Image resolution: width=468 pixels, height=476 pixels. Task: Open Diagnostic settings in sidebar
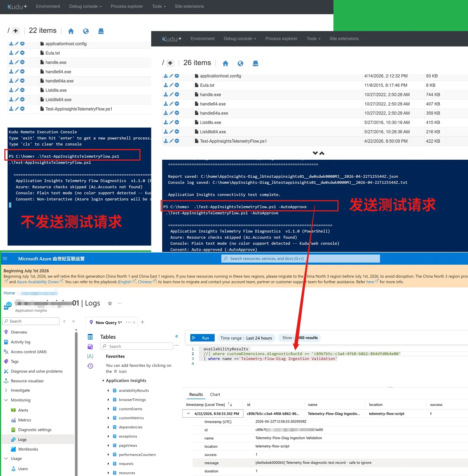point(35,430)
